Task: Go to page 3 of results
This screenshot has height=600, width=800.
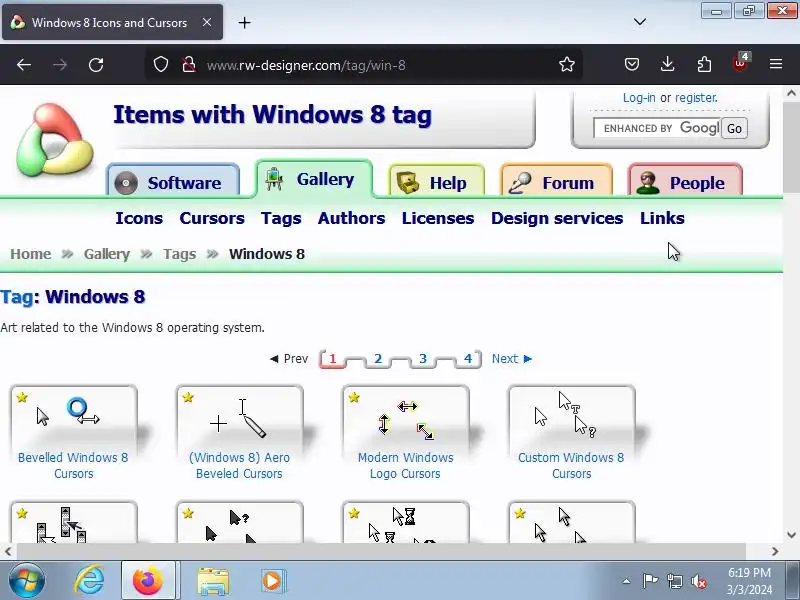Action: 422,359
